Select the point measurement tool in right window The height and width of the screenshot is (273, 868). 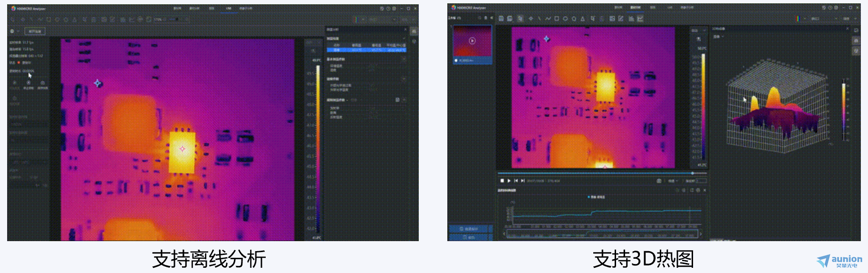pyautogui.click(x=530, y=19)
